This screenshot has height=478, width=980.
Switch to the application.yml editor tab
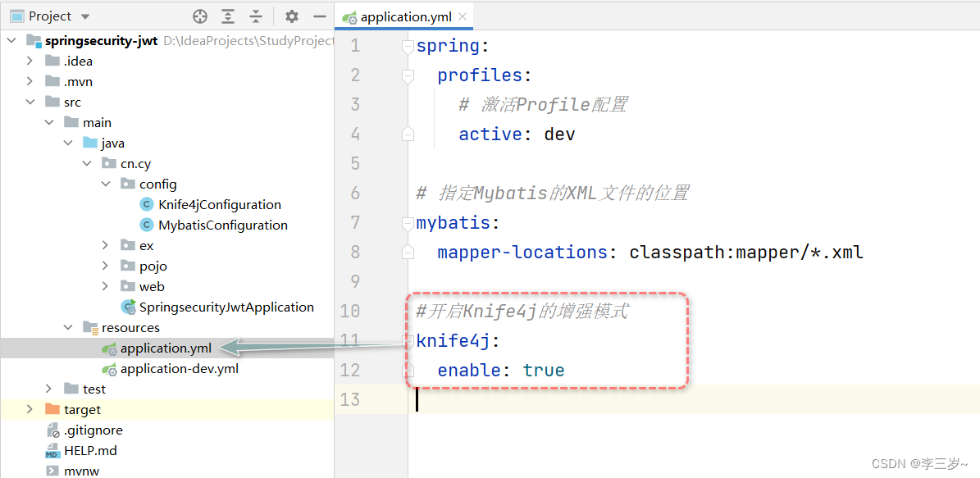point(404,17)
